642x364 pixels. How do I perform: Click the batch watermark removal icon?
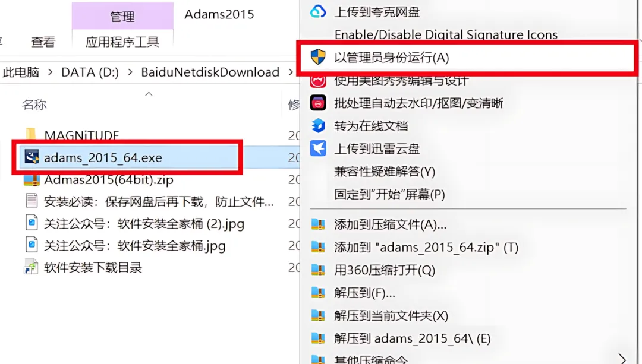(x=317, y=103)
